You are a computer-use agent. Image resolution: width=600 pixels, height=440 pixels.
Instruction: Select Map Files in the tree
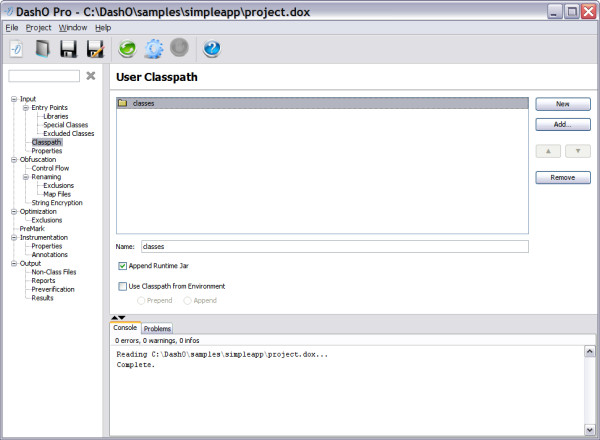(x=57, y=194)
